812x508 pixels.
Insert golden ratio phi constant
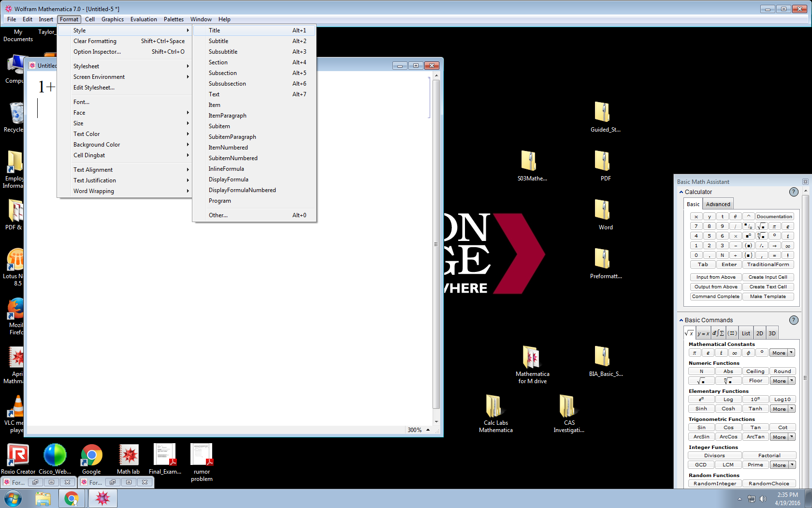pyautogui.click(x=749, y=353)
